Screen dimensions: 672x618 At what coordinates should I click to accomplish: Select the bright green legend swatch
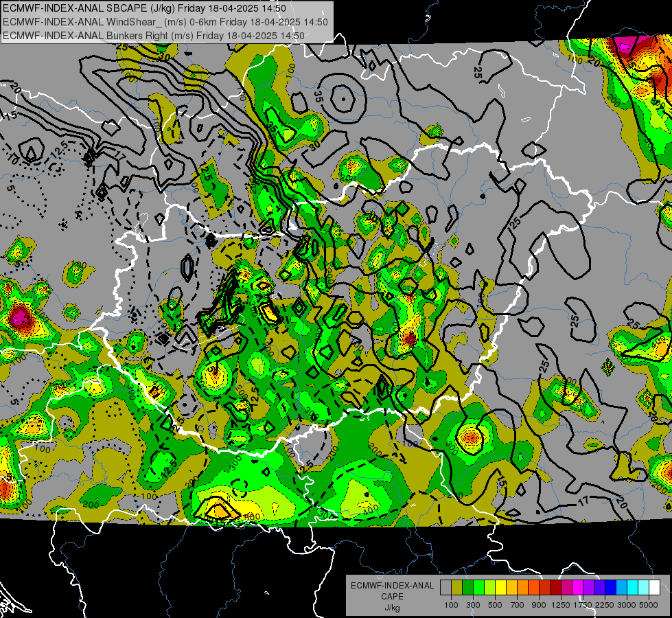(478, 588)
